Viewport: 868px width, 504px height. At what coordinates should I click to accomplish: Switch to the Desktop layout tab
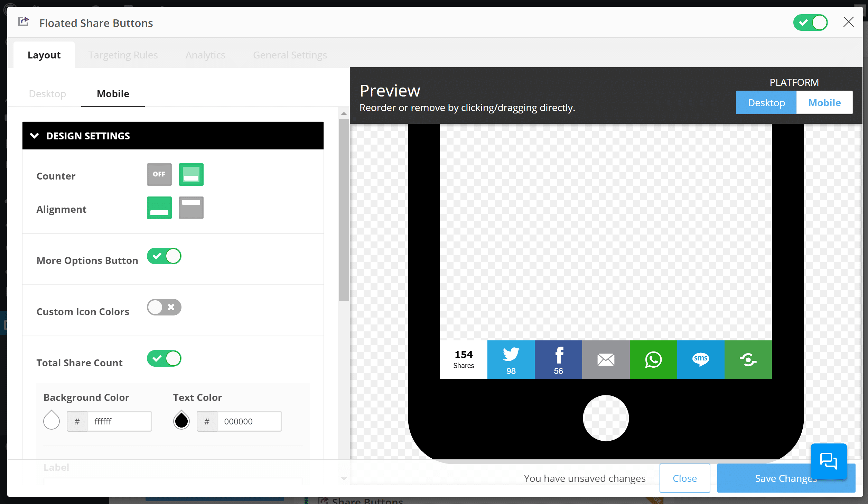tap(47, 94)
